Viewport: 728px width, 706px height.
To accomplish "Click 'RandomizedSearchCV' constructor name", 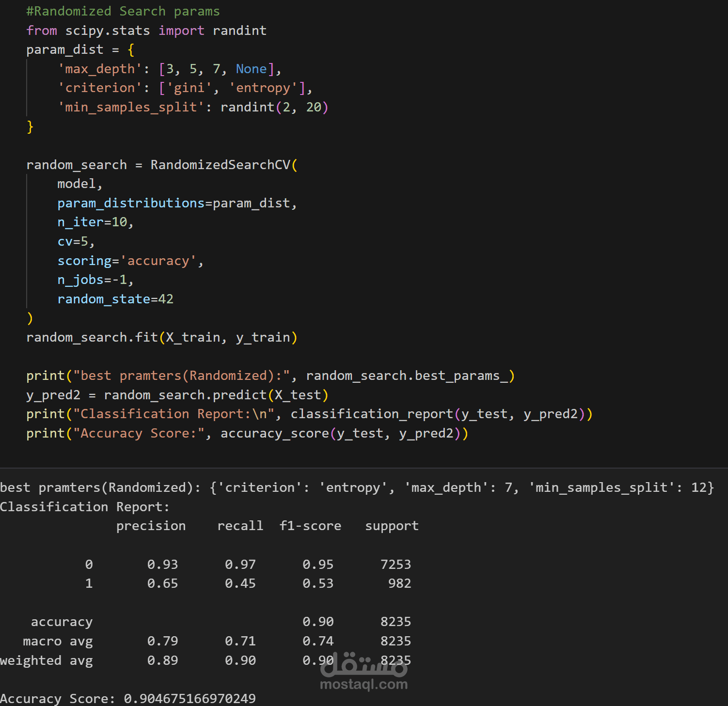I will pyautogui.click(x=221, y=165).
